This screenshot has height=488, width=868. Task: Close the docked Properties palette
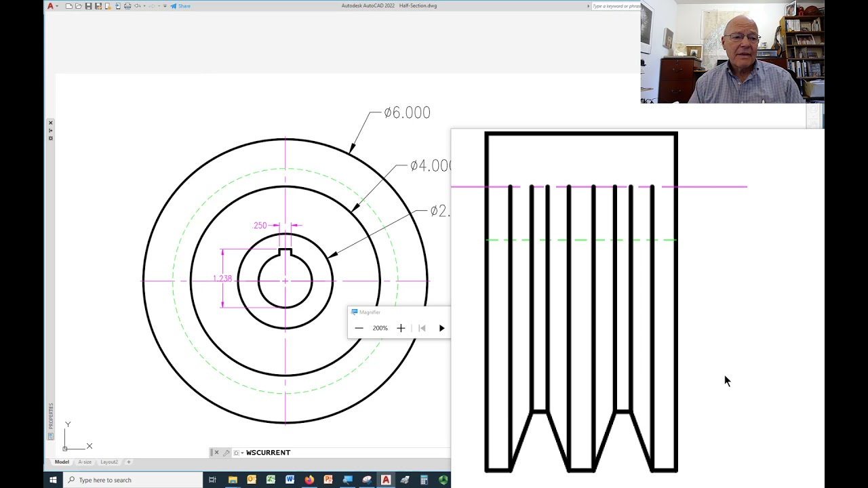(x=50, y=123)
